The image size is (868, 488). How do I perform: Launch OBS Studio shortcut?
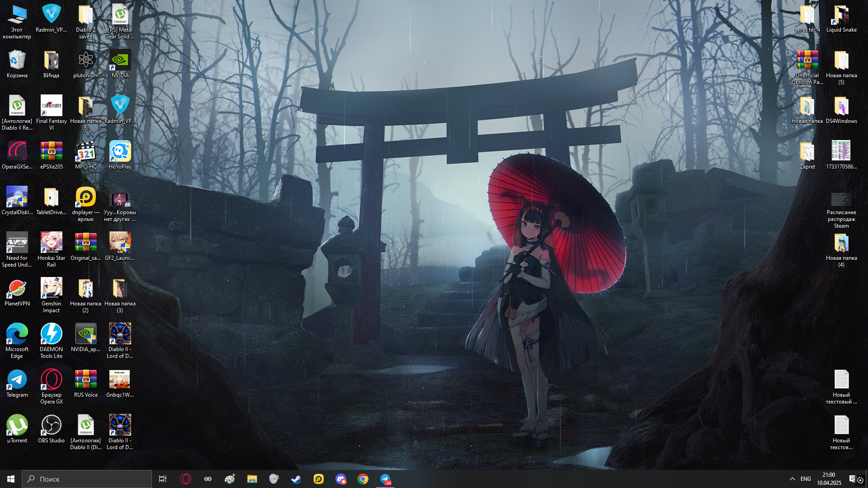click(52, 429)
